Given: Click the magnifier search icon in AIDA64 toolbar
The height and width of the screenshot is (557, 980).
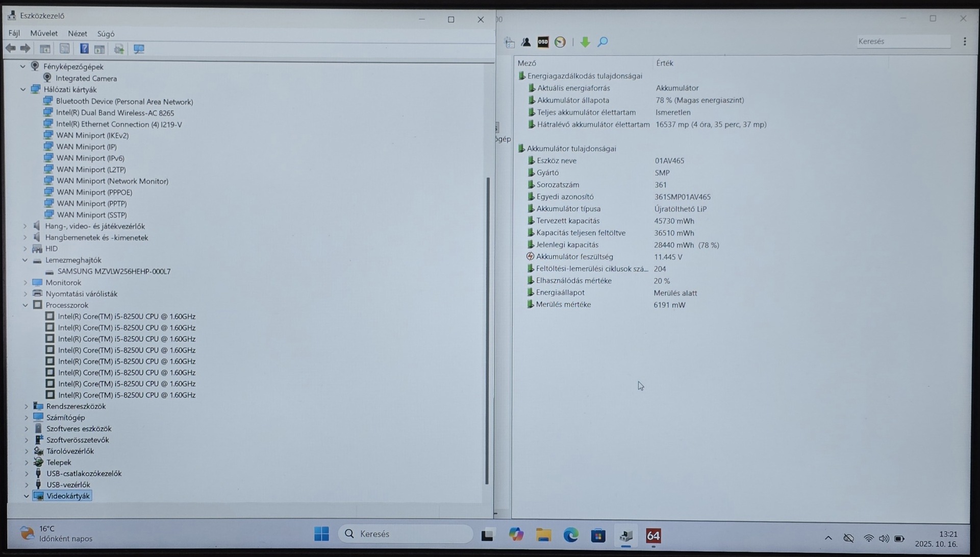Looking at the screenshot, I should pos(602,42).
